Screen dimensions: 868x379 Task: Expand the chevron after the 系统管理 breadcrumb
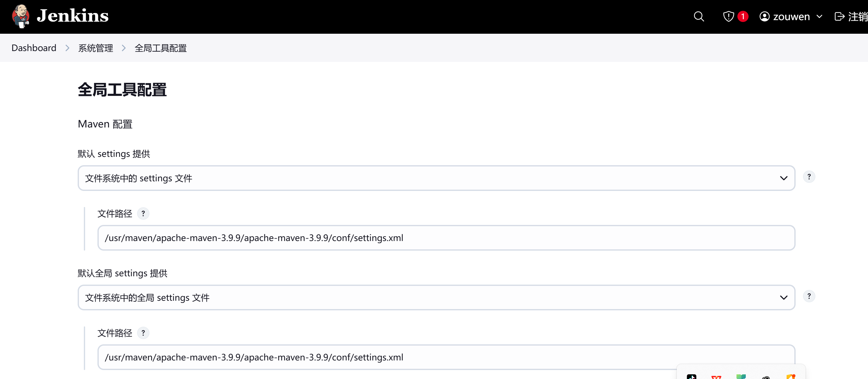point(124,48)
